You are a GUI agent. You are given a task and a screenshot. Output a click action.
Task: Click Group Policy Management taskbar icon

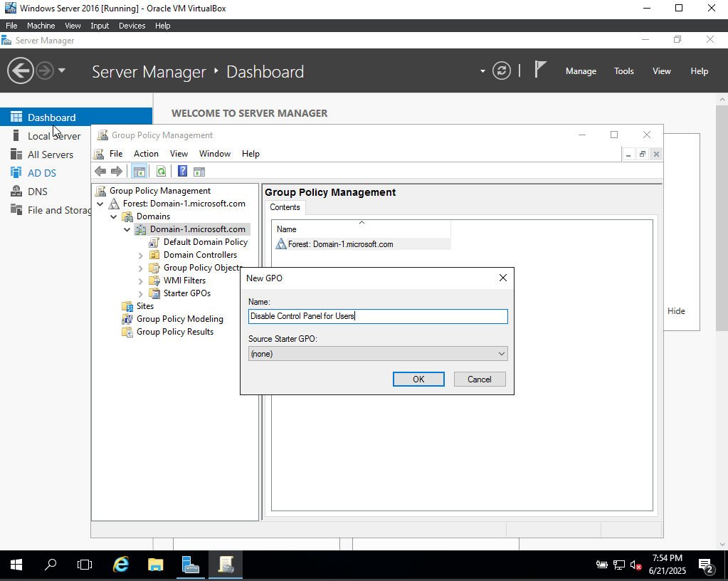[x=226, y=565]
